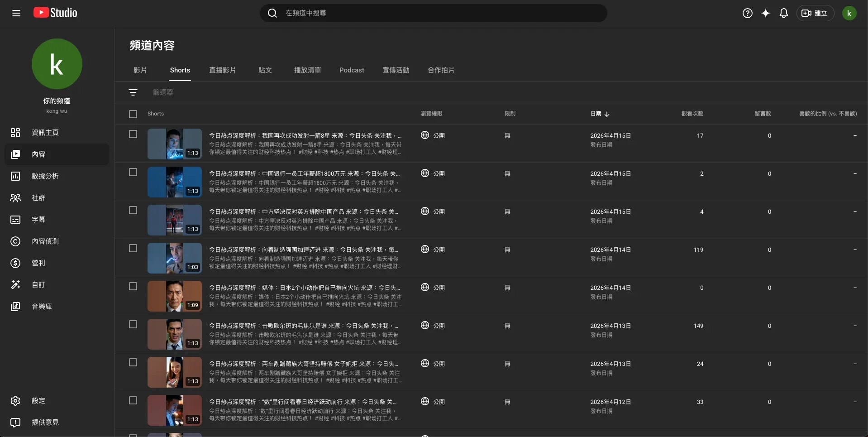Select checkbox for 两车剐蹭 short

[133, 362]
